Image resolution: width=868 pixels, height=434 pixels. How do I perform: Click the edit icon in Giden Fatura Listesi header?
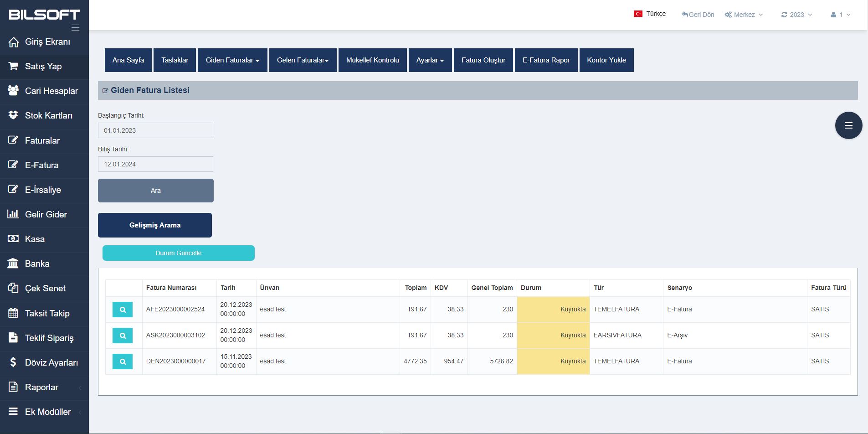pyautogui.click(x=105, y=91)
